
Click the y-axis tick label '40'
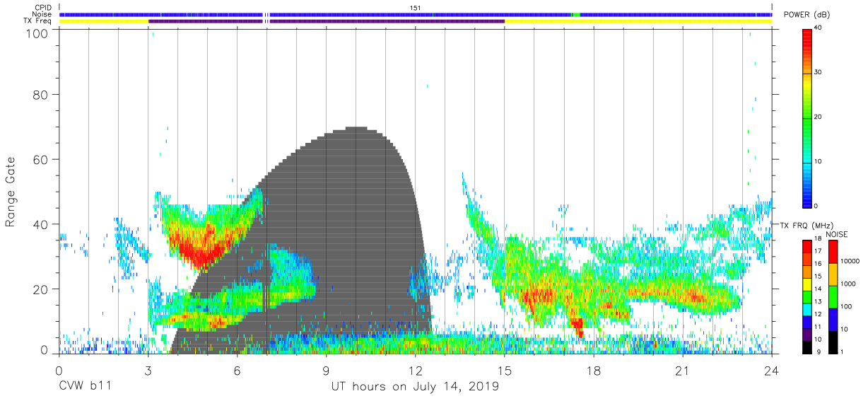41,225
